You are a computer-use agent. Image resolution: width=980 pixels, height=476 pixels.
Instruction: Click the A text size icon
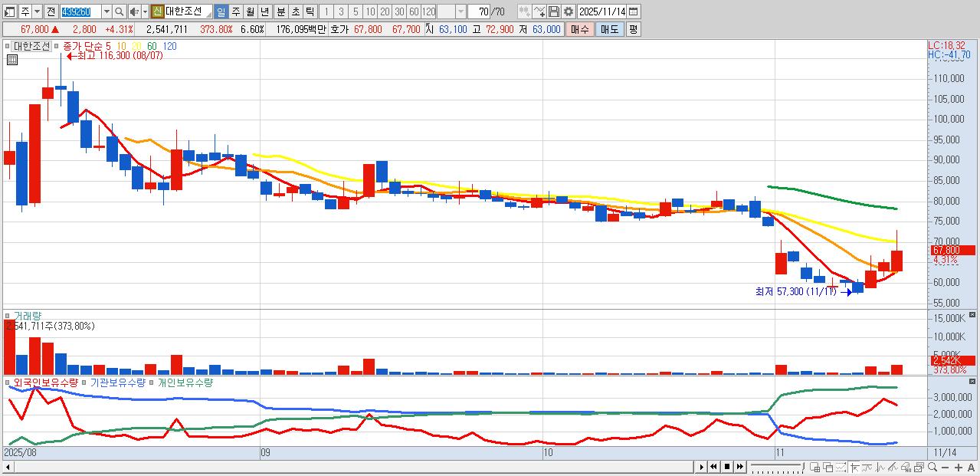(971, 467)
